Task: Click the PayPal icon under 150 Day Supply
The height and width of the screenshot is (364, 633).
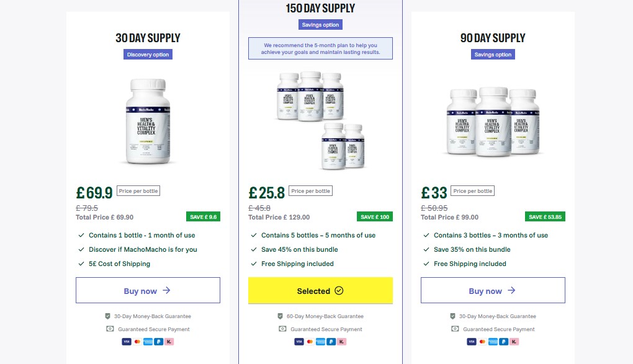Action: (331, 342)
